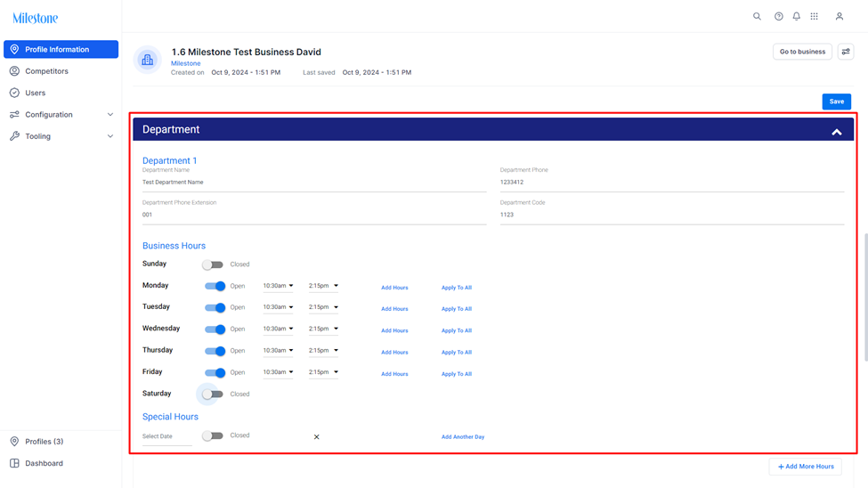Click Add Hours for Tuesday
Viewport: 868px width, 488px height.
click(x=394, y=309)
